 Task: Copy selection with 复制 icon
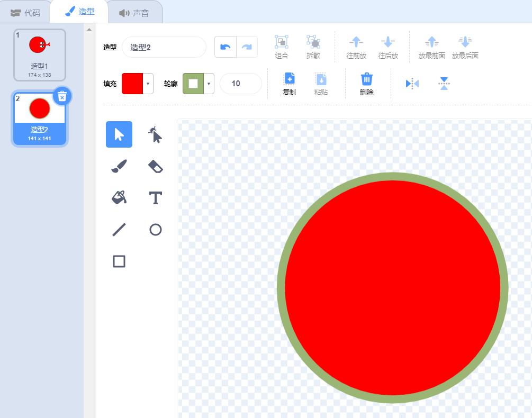tap(289, 84)
